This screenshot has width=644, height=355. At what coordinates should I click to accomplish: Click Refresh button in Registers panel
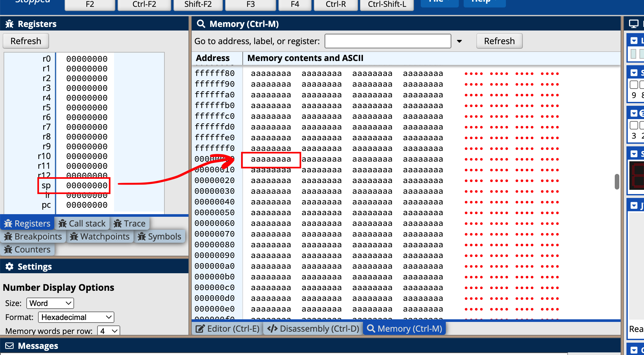(26, 41)
